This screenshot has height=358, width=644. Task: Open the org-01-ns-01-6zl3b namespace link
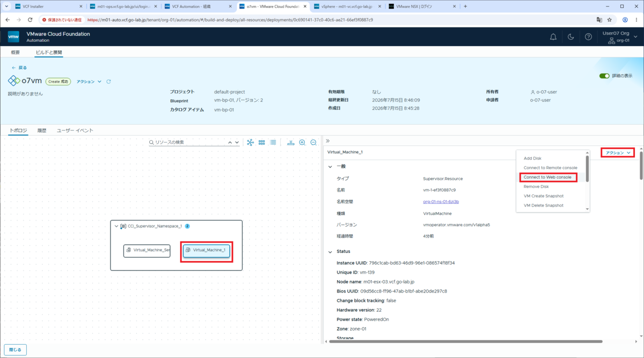point(441,202)
